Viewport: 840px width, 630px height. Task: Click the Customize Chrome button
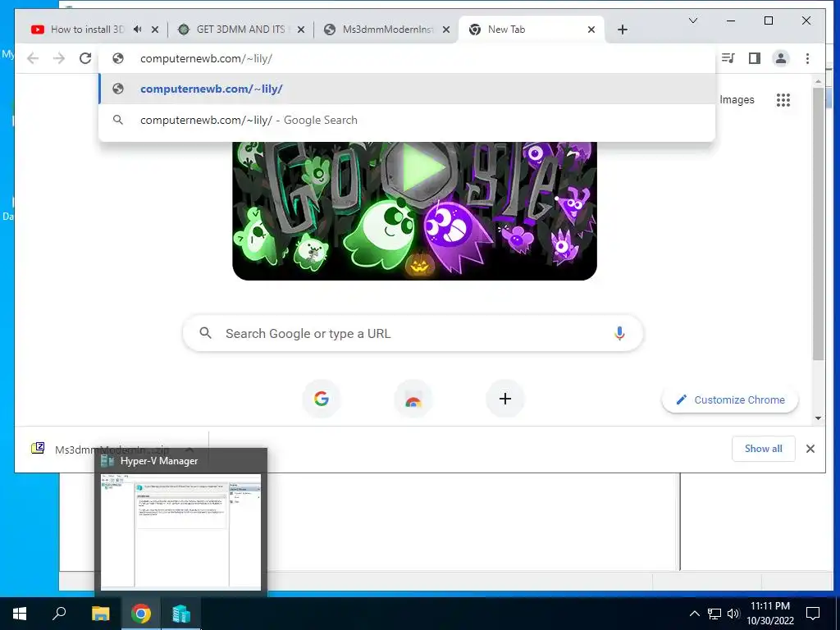[730, 399]
